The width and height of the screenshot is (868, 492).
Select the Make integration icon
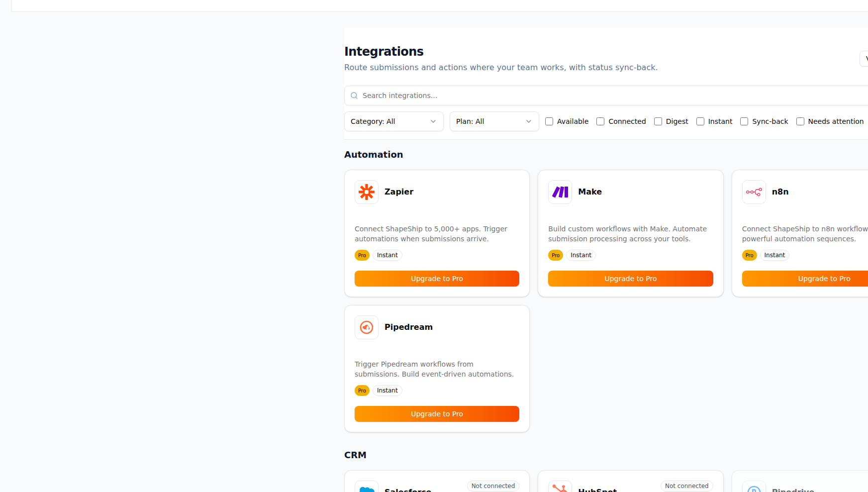pos(560,192)
